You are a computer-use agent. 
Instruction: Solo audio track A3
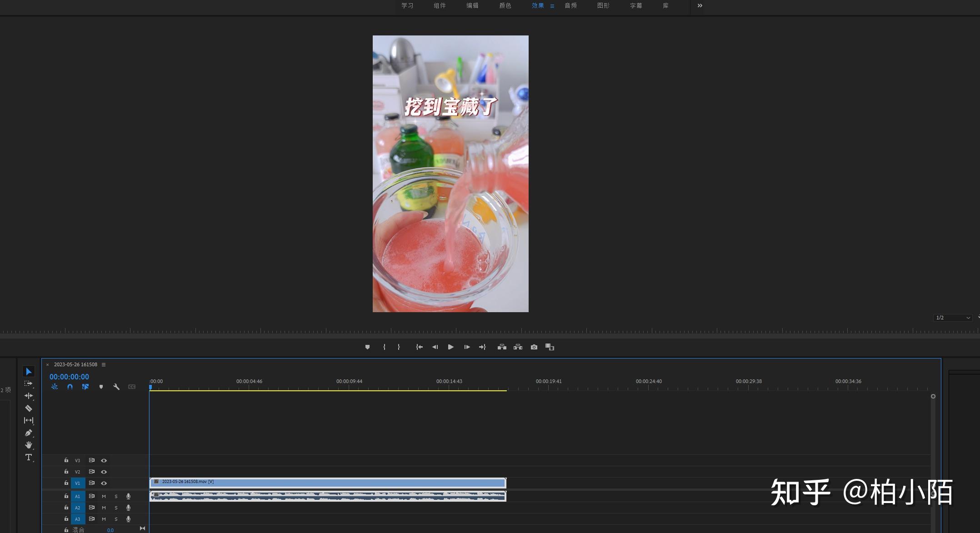click(x=116, y=519)
